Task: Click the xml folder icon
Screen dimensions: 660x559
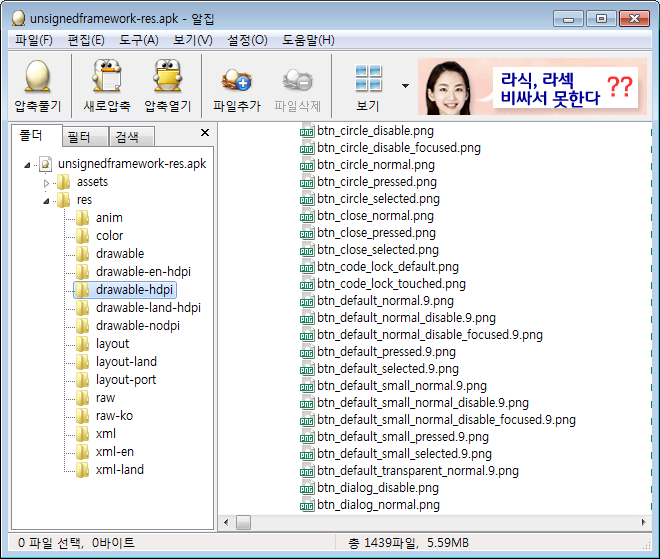Action: point(82,434)
